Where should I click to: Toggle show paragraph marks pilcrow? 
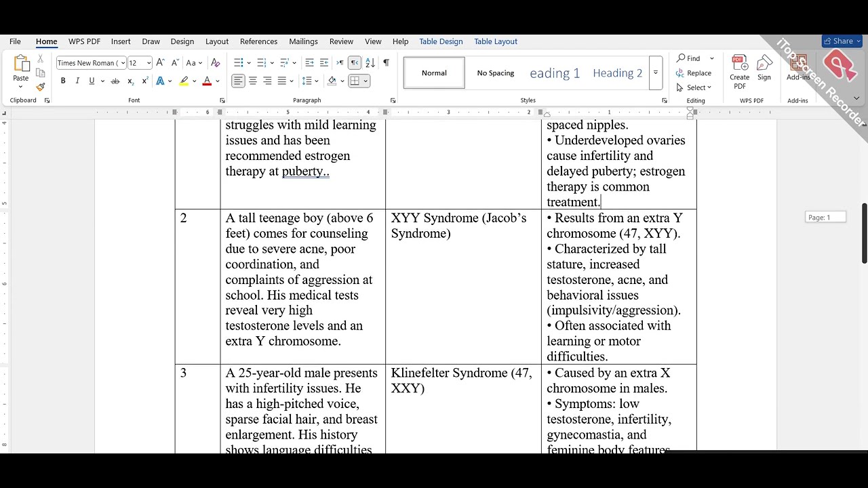pos(386,63)
